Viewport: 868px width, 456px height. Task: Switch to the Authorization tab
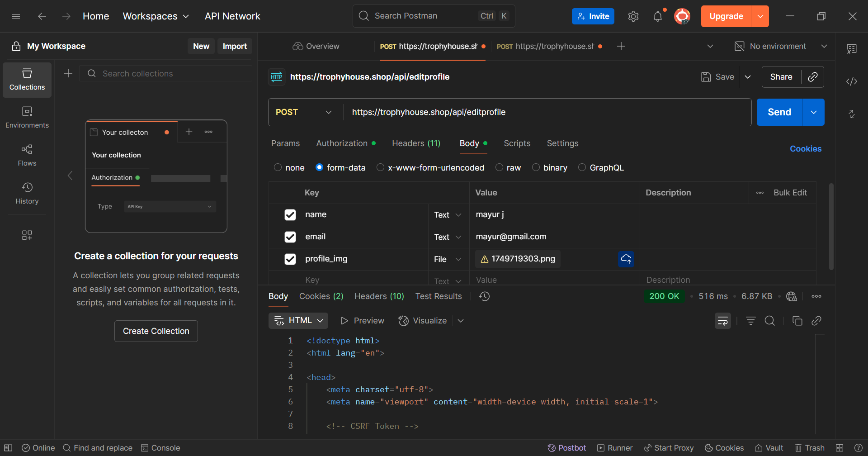point(346,143)
